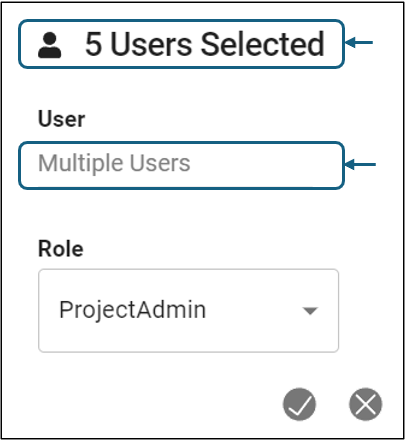Image resolution: width=405 pixels, height=440 pixels.
Task: Click the arrow pointing at Multiple Users
Action: pyautogui.click(x=360, y=164)
